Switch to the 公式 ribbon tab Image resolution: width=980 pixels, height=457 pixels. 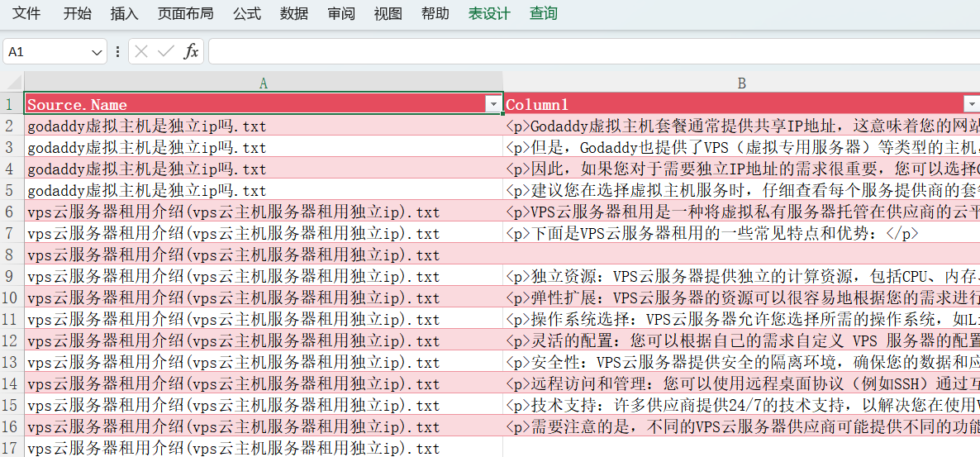[246, 13]
